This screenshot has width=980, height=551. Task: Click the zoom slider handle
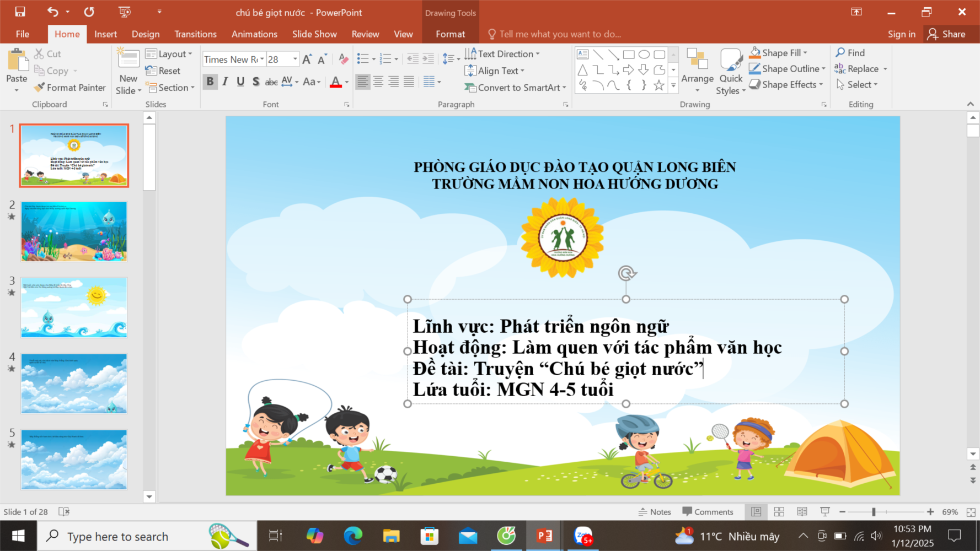874,512
